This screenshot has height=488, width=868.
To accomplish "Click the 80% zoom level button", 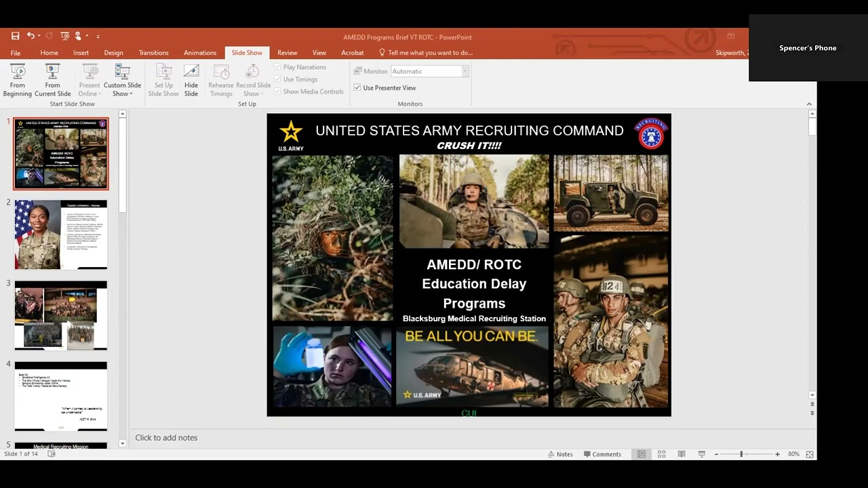I will (x=793, y=454).
